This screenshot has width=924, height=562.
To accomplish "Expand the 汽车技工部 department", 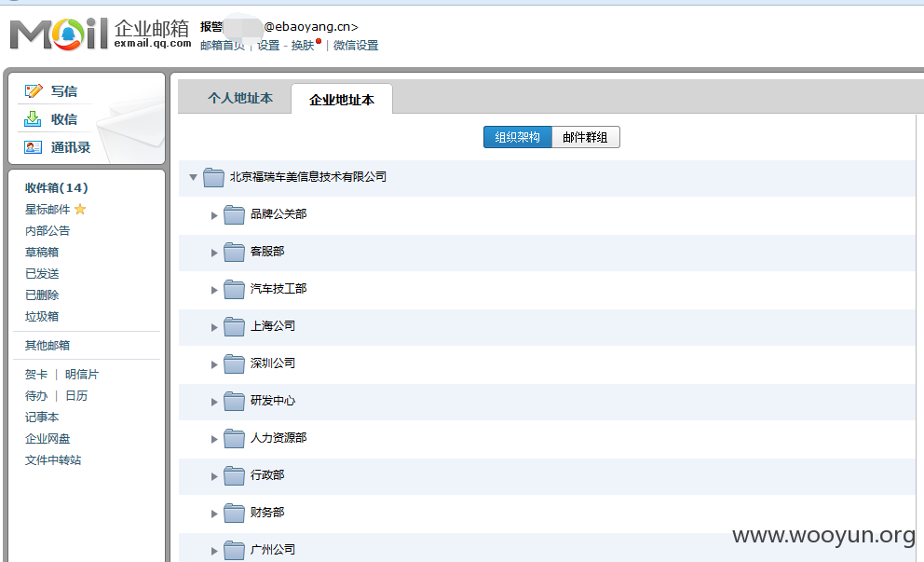I will pyautogui.click(x=214, y=290).
